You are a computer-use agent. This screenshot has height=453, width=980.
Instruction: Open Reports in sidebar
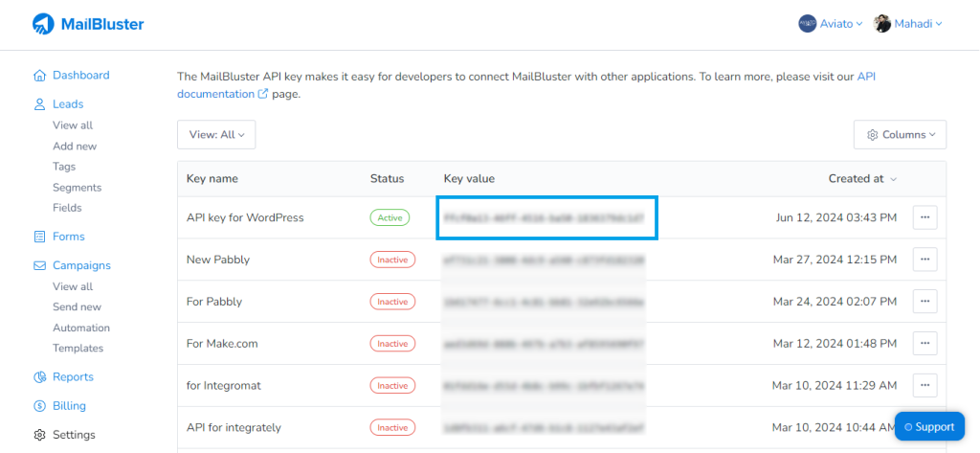point(73,376)
